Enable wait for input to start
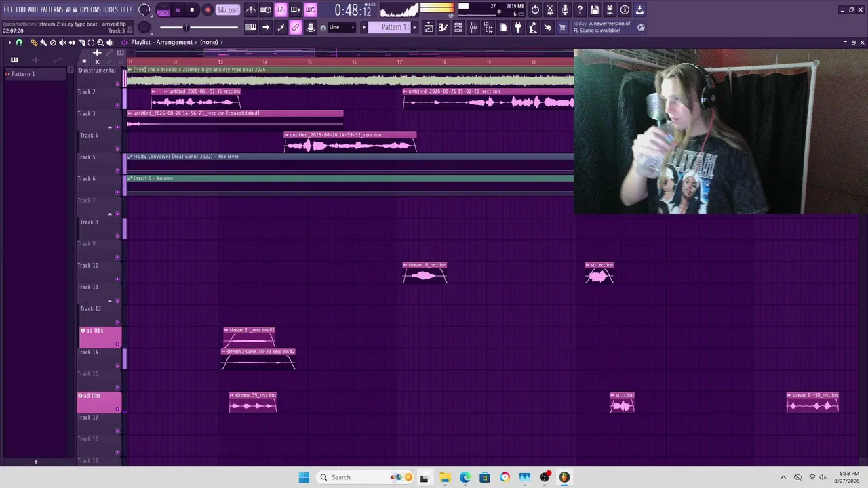This screenshot has height=488, width=868. (x=266, y=9)
